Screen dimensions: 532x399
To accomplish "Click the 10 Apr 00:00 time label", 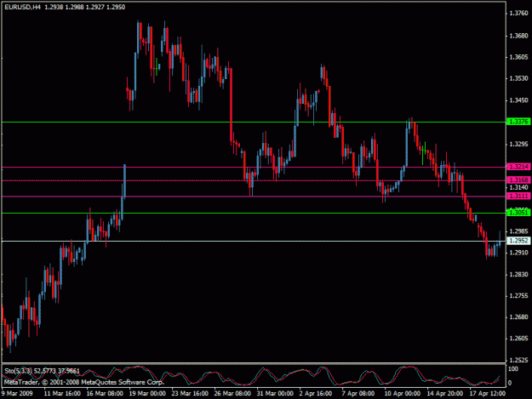I will [x=403, y=393].
